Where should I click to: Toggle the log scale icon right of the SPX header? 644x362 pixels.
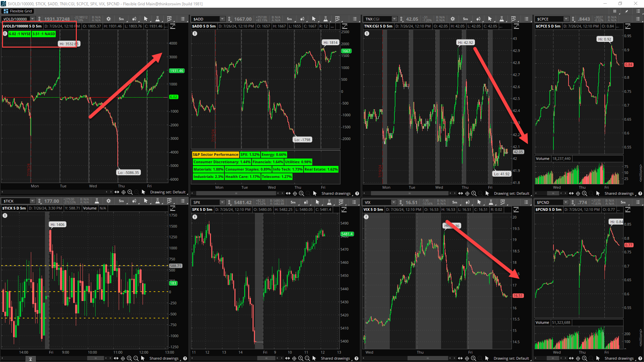[344, 209]
